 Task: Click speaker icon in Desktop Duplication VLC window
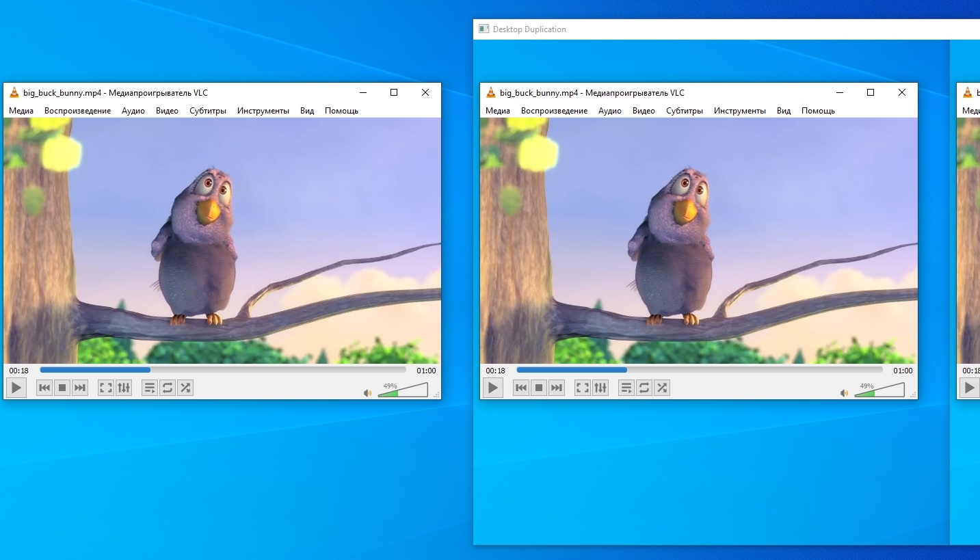click(845, 393)
